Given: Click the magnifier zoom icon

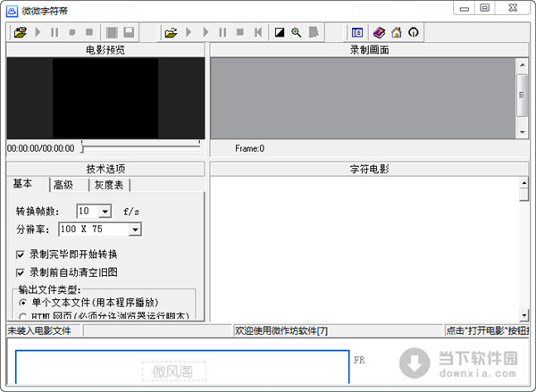Looking at the screenshot, I should pos(297,32).
